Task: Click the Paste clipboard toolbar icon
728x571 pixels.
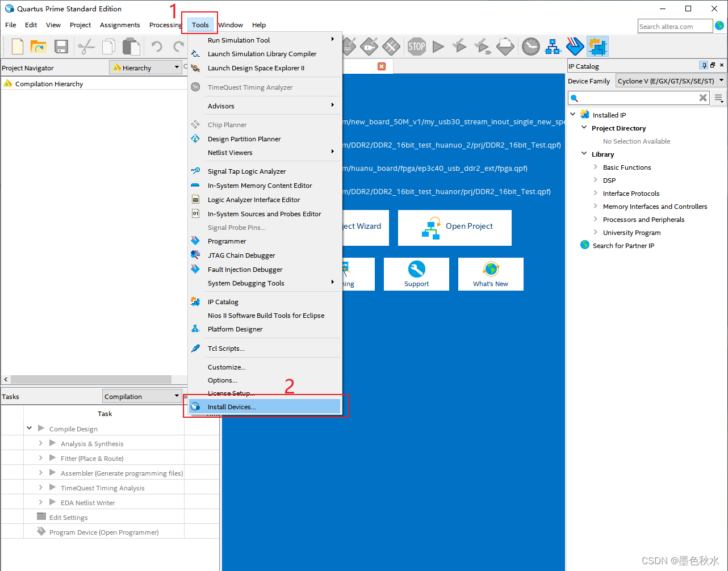Action: click(132, 47)
